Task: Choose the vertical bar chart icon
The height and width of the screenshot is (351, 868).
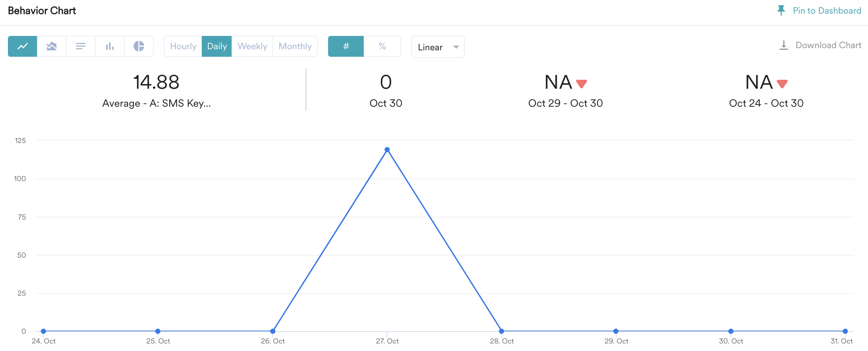Action: click(x=110, y=46)
